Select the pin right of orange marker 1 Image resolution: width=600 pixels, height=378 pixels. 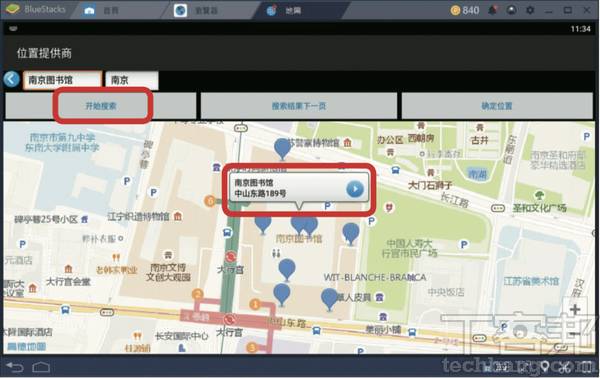(282, 294)
